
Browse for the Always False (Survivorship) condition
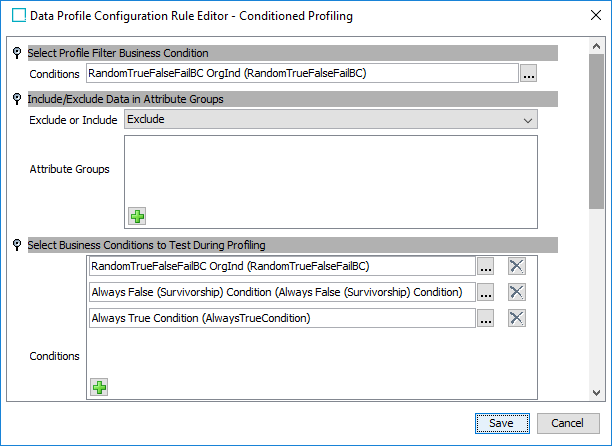pos(486,292)
